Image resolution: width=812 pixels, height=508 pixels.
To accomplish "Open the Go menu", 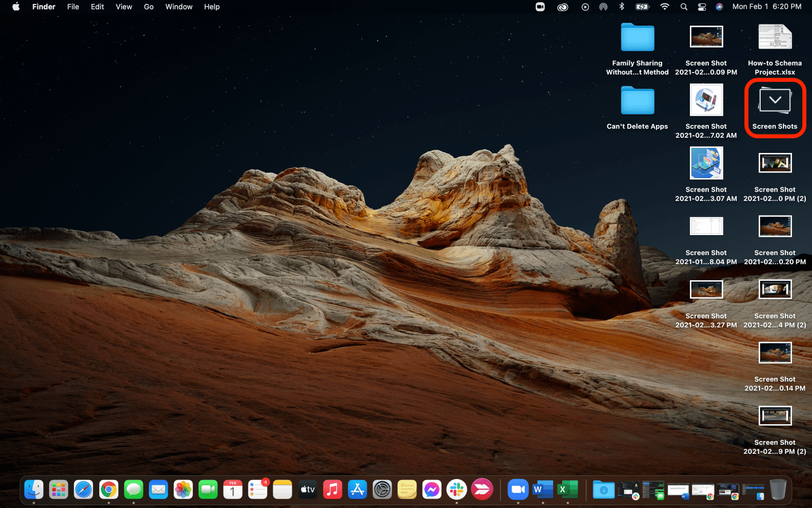I will (149, 7).
